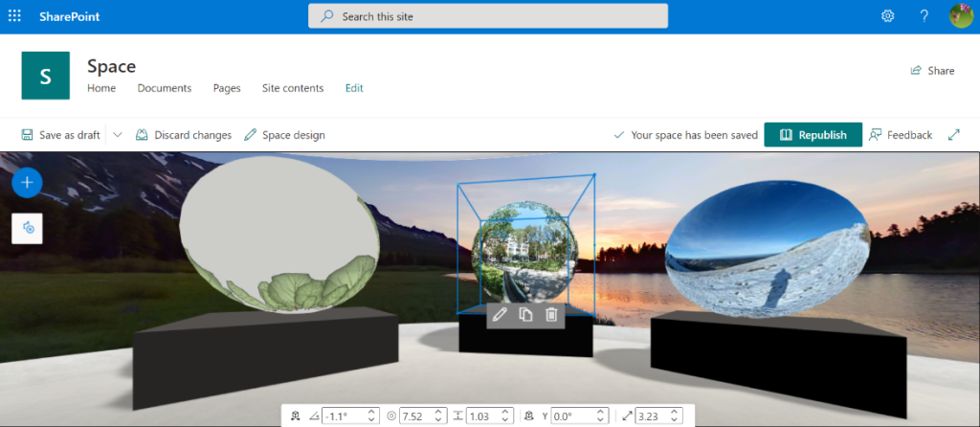The image size is (980, 427).
Task: Click the reset view camera icon
Action: (28, 229)
